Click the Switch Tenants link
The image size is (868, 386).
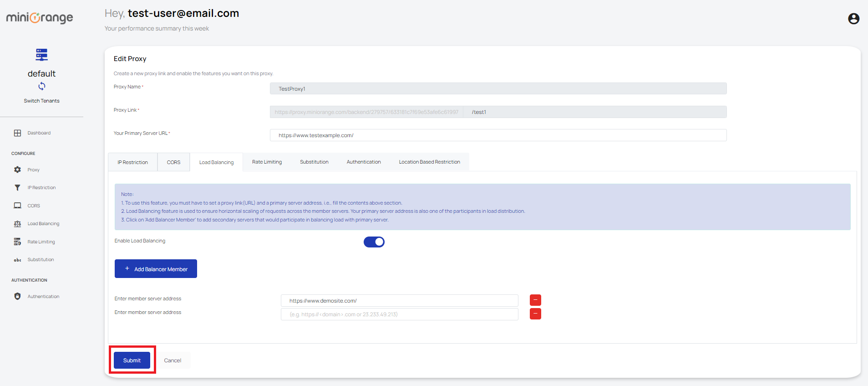41,101
